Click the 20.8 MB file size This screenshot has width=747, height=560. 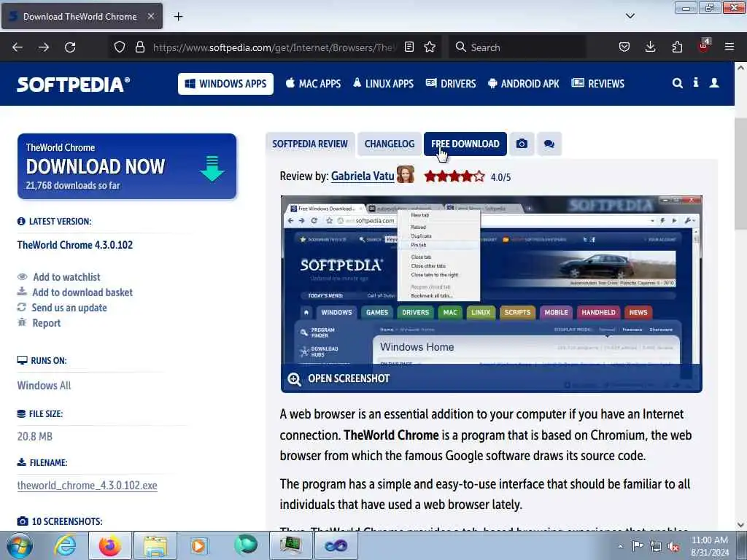(x=35, y=436)
